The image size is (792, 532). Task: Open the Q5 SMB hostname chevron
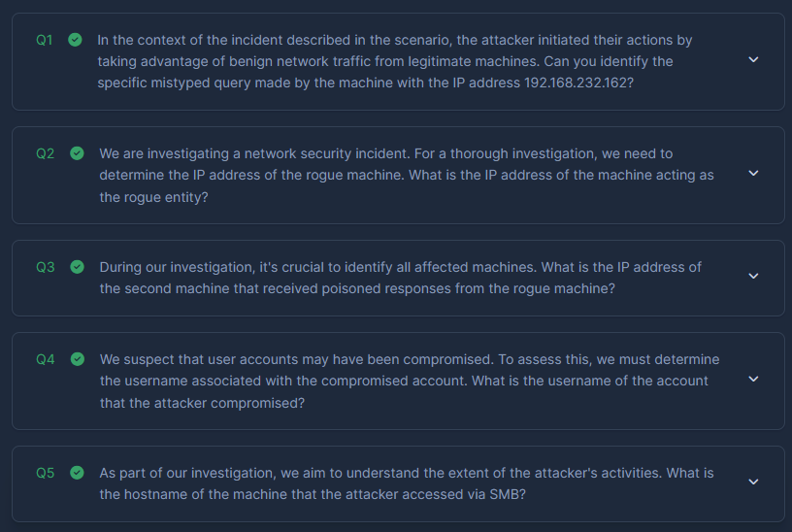click(753, 482)
